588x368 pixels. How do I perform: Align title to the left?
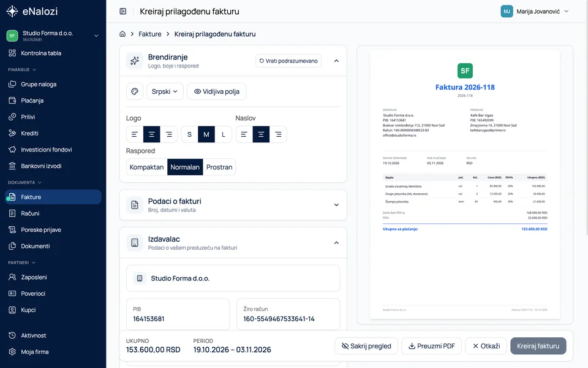point(244,134)
